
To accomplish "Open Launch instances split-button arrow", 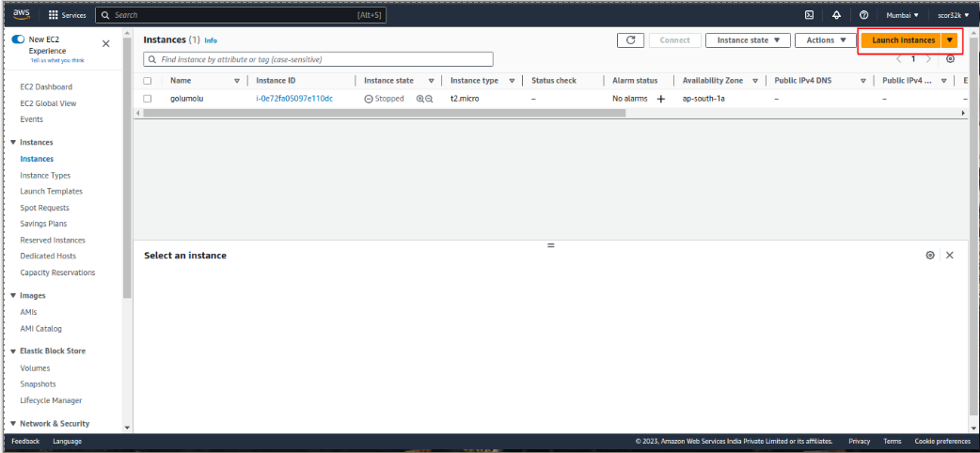I will pos(949,40).
